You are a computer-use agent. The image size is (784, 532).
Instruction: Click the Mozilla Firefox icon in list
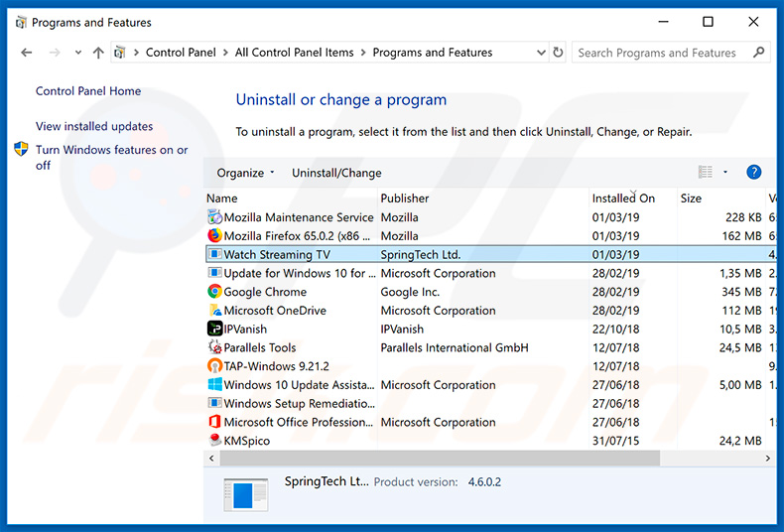coord(215,235)
